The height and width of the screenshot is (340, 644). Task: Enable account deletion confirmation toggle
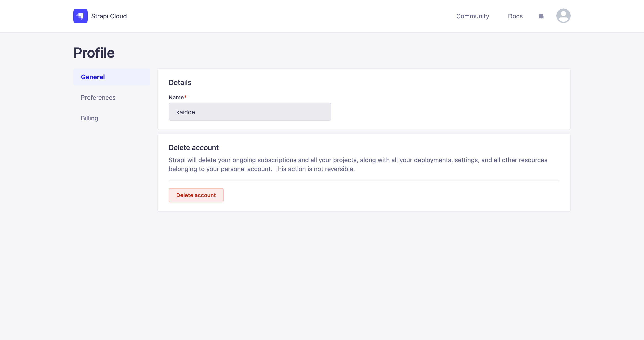click(196, 195)
